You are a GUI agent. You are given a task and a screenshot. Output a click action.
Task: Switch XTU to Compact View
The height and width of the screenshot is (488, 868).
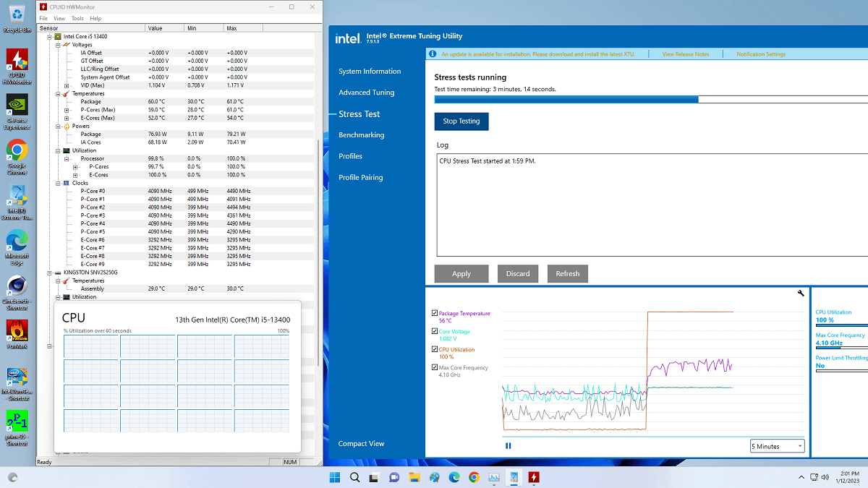(362, 444)
